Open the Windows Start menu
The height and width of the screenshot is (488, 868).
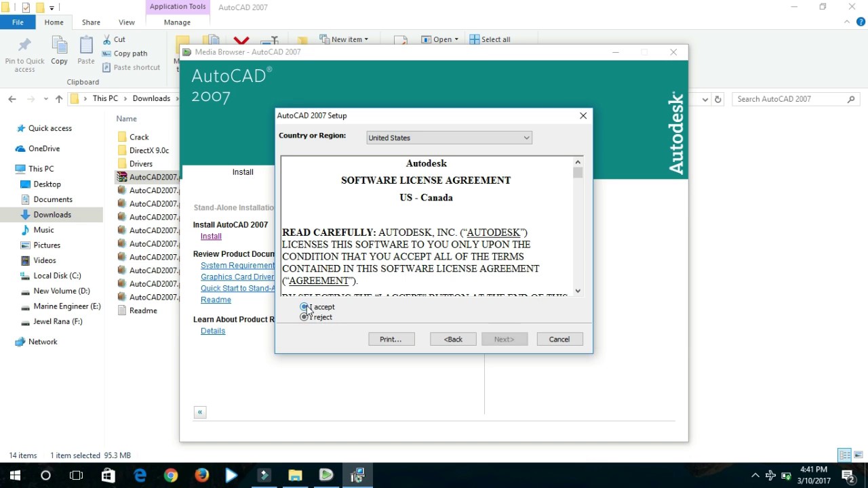click(15, 476)
